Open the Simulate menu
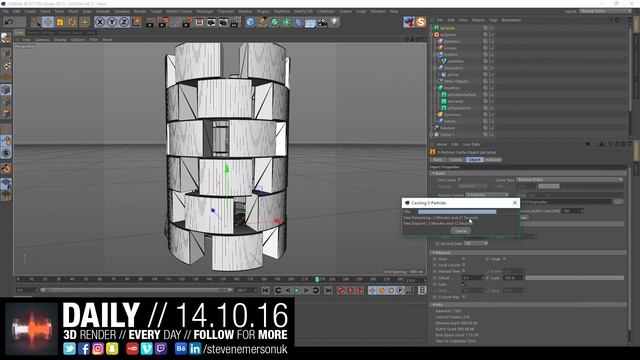The width and height of the screenshot is (640, 360). 122,11
